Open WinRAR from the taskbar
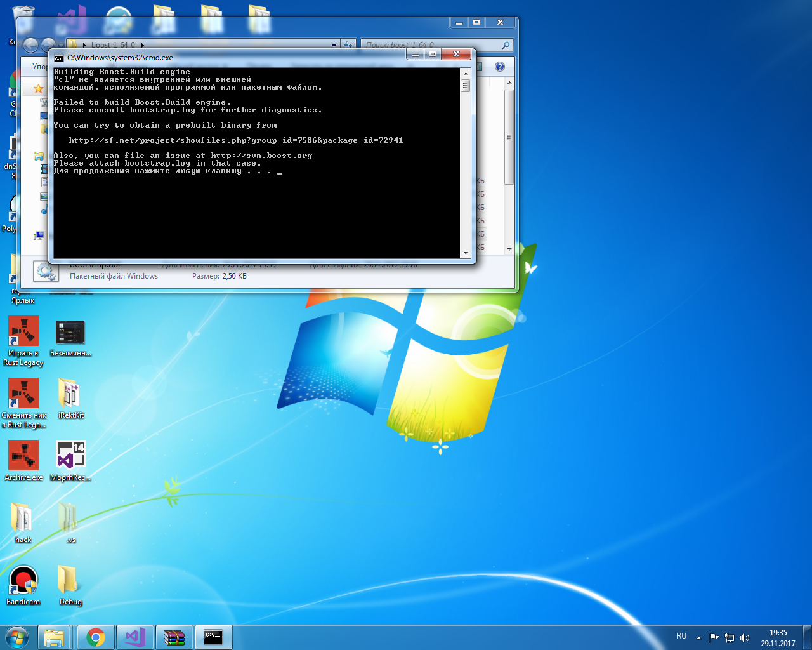The width and height of the screenshot is (812, 650). click(x=174, y=637)
